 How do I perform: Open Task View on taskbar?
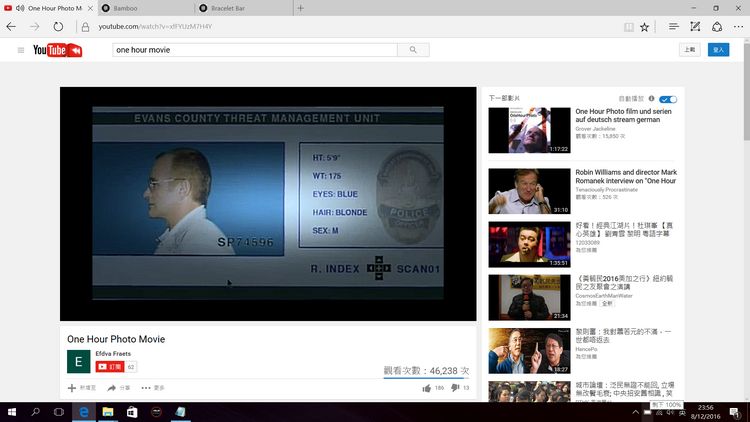click(x=59, y=412)
